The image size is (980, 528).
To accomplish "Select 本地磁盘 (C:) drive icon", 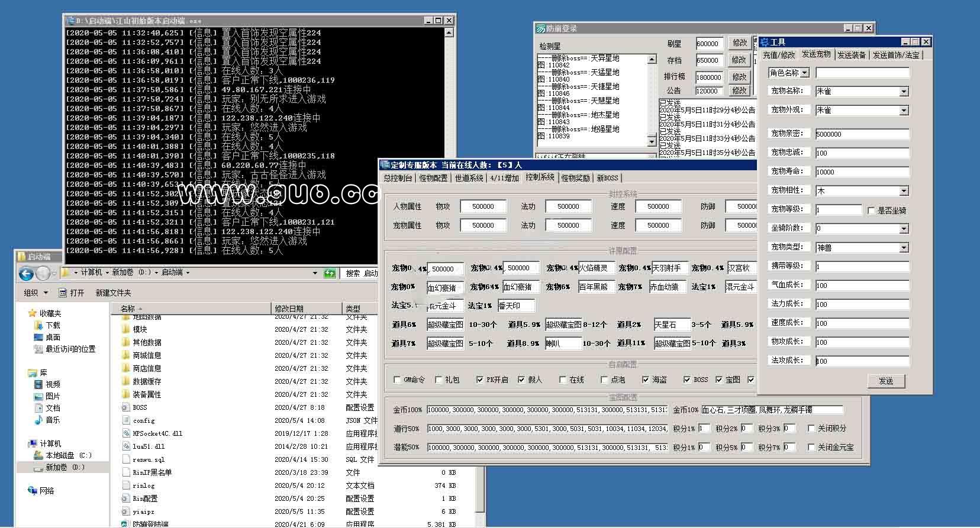I will click(39, 455).
